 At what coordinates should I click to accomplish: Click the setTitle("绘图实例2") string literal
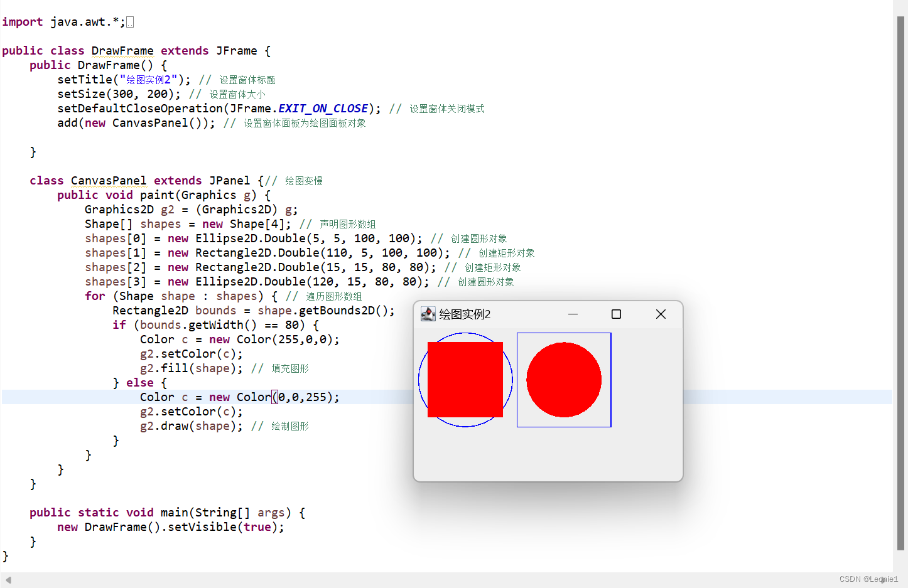pyautogui.click(x=148, y=79)
